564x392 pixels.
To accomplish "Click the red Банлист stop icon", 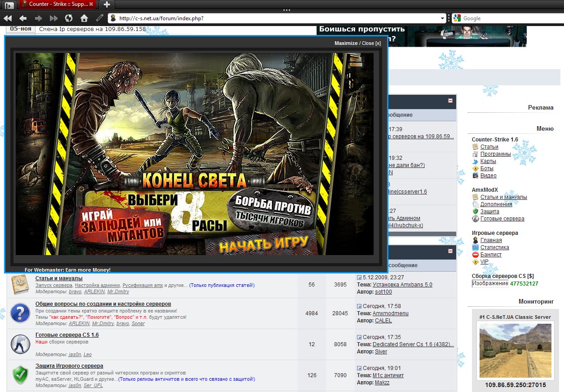I will 476,255.
